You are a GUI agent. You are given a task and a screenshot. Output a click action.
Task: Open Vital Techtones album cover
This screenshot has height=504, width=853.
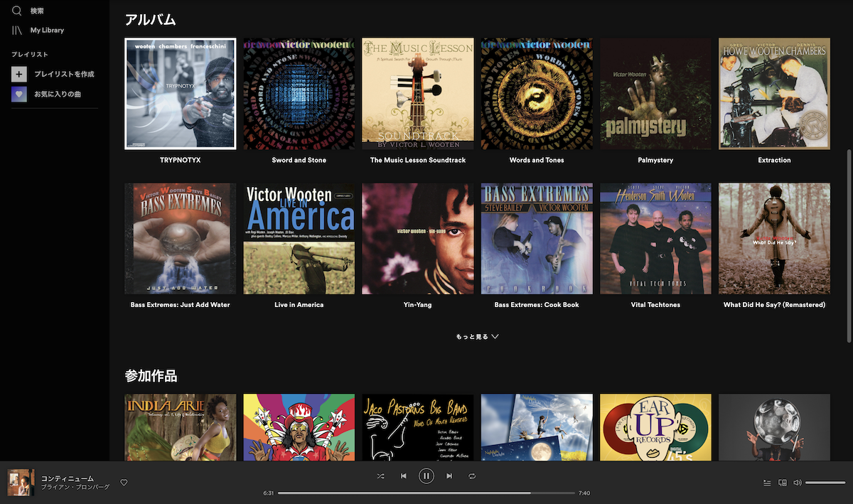655,238
